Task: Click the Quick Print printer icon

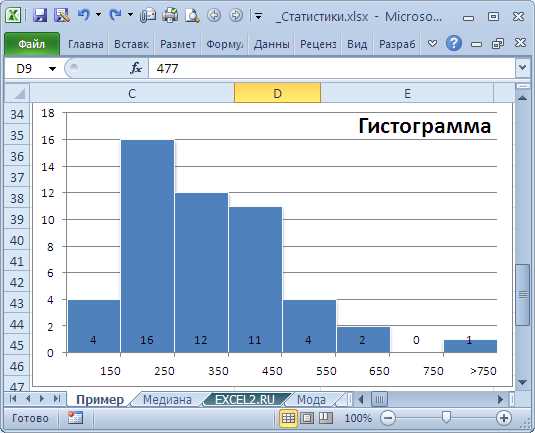Action: [x=170, y=15]
